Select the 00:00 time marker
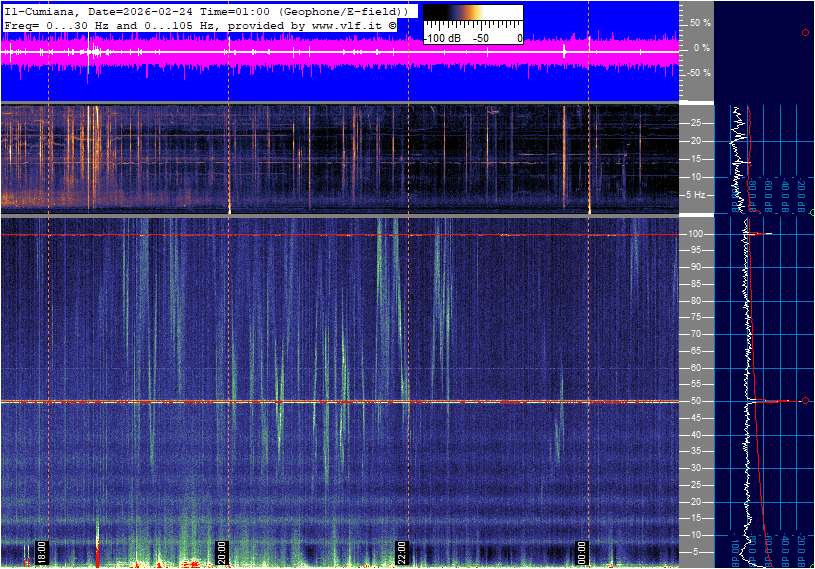This screenshot has width=815, height=569. (582, 552)
